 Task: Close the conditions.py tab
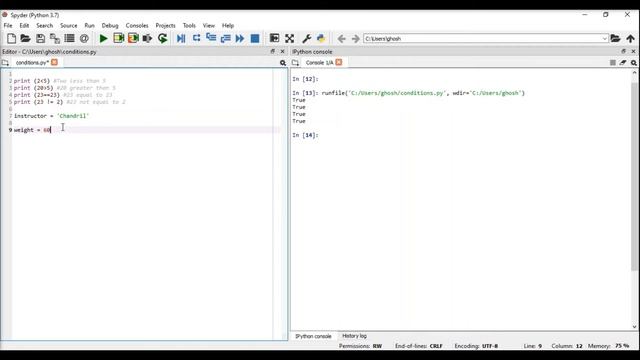54,62
